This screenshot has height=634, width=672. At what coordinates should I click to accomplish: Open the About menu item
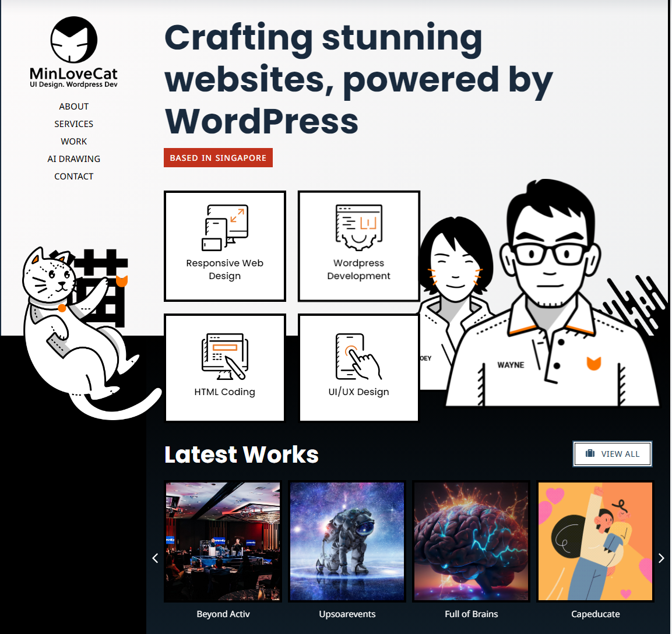coord(74,107)
